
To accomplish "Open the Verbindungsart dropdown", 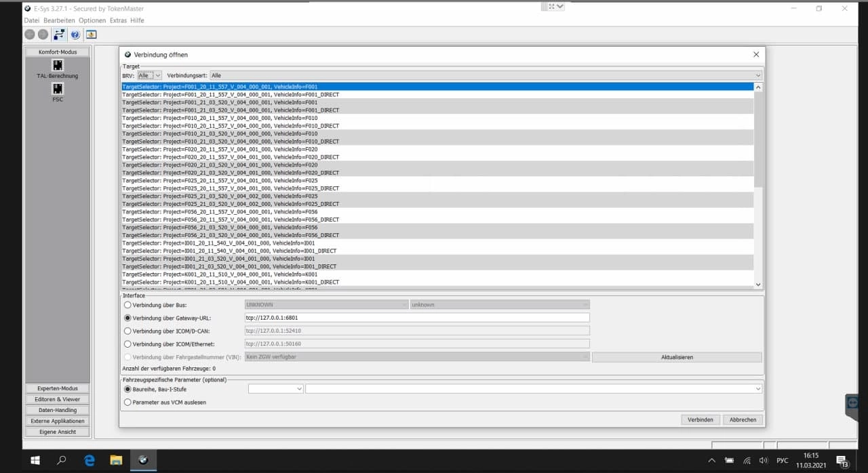I will pyautogui.click(x=486, y=75).
